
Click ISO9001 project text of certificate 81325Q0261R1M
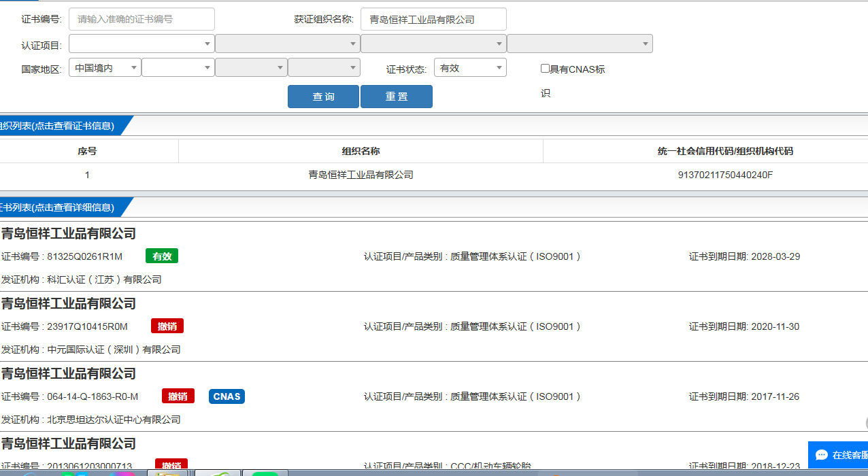pyautogui.click(x=516, y=256)
